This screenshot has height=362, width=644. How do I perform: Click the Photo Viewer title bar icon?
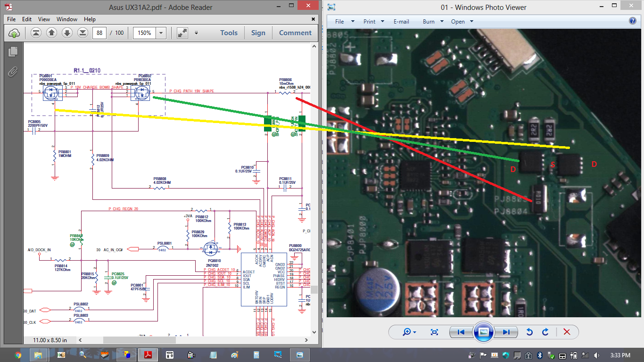point(332,7)
